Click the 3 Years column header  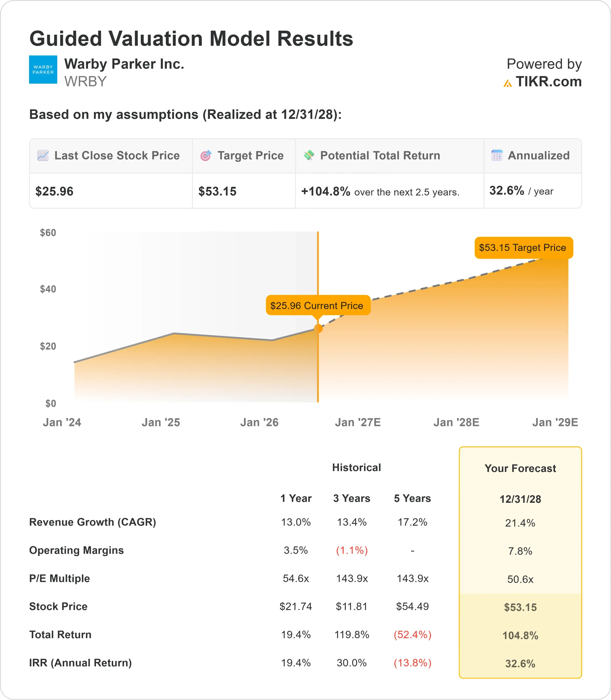(352, 498)
